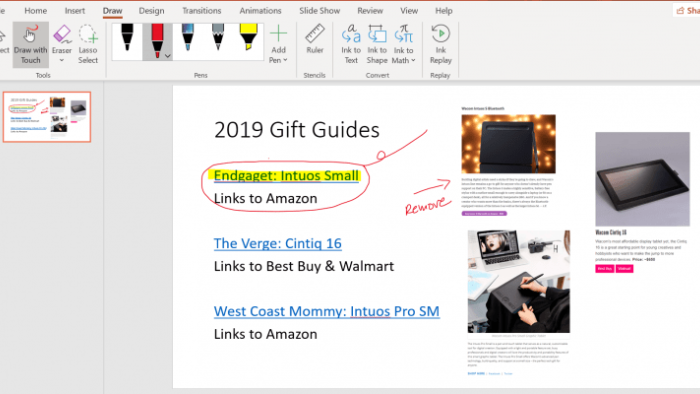
Task: Start Ink Replay
Action: 441,45
